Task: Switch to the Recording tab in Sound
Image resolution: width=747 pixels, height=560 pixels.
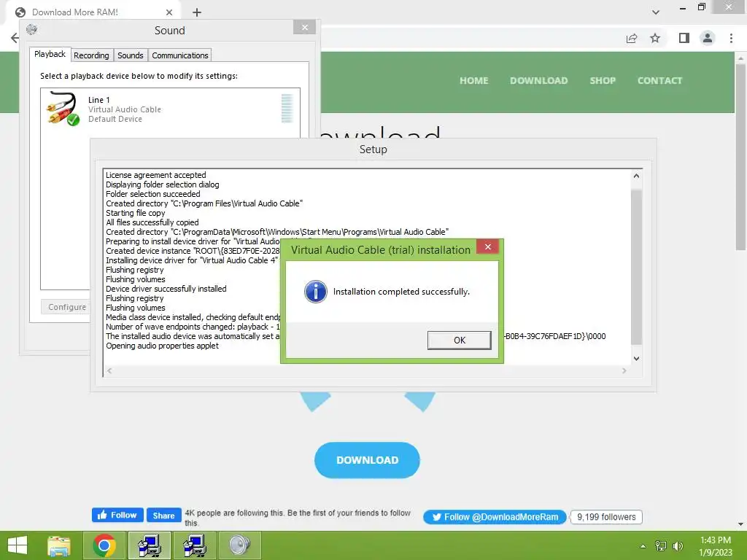Action: point(91,55)
